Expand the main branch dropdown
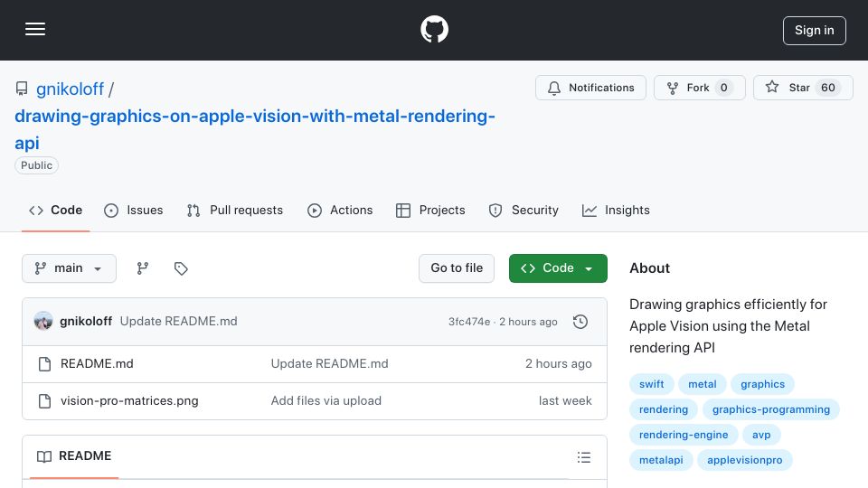This screenshot has height=488, width=868. pyautogui.click(x=70, y=268)
